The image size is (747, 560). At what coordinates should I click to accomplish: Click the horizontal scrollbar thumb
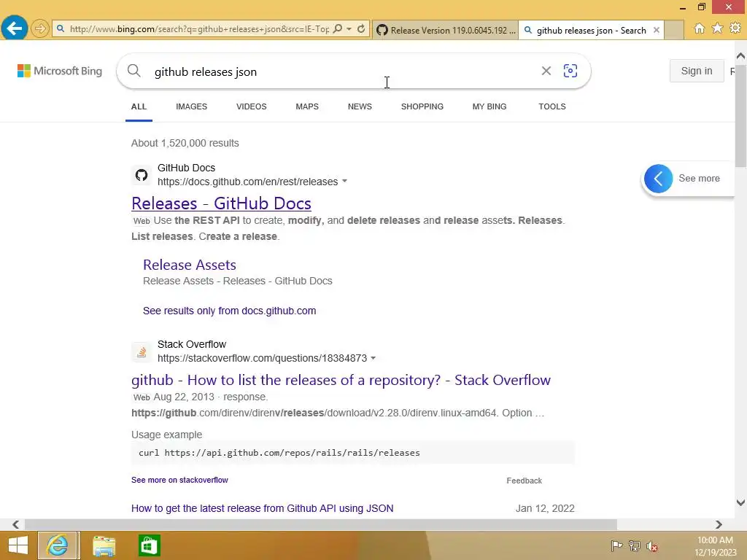(321, 524)
